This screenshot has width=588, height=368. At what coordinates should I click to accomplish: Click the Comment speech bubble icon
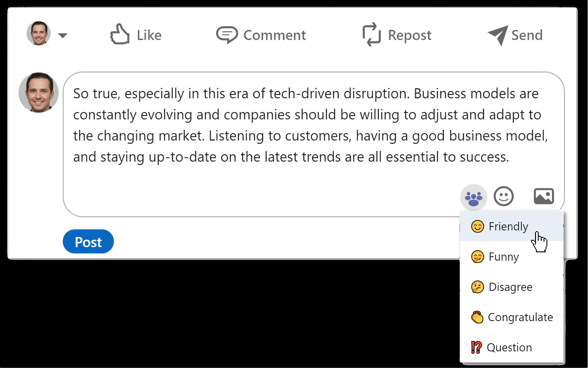pos(227,35)
